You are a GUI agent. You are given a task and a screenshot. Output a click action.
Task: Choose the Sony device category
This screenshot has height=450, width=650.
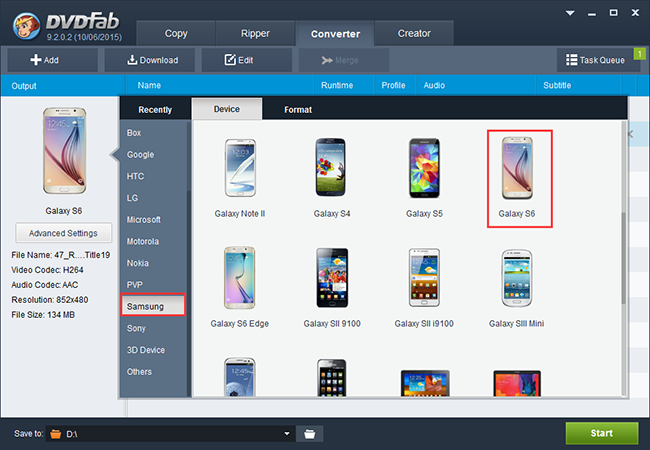pos(153,328)
